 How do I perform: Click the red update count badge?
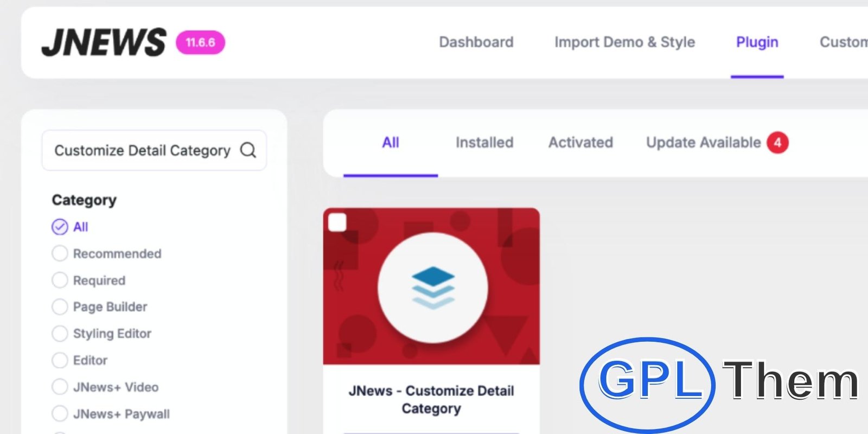click(x=777, y=143)
